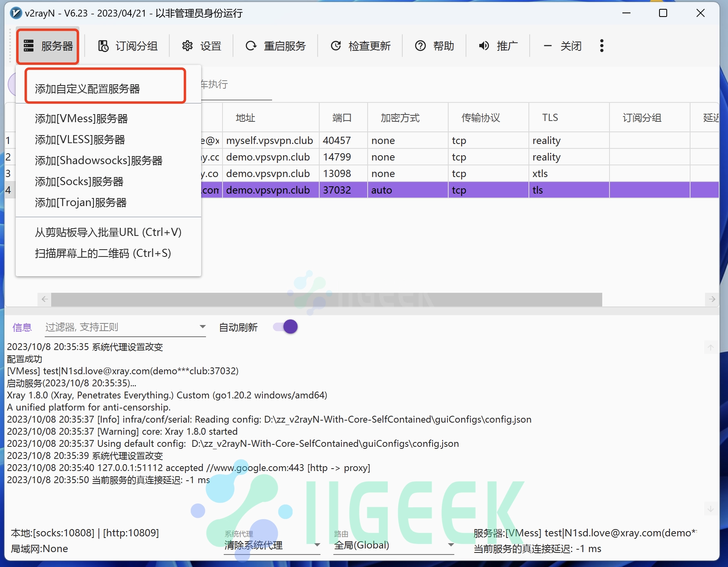Minimize the v2rayN window
728x567 pixels.
(x=626, y=13)
